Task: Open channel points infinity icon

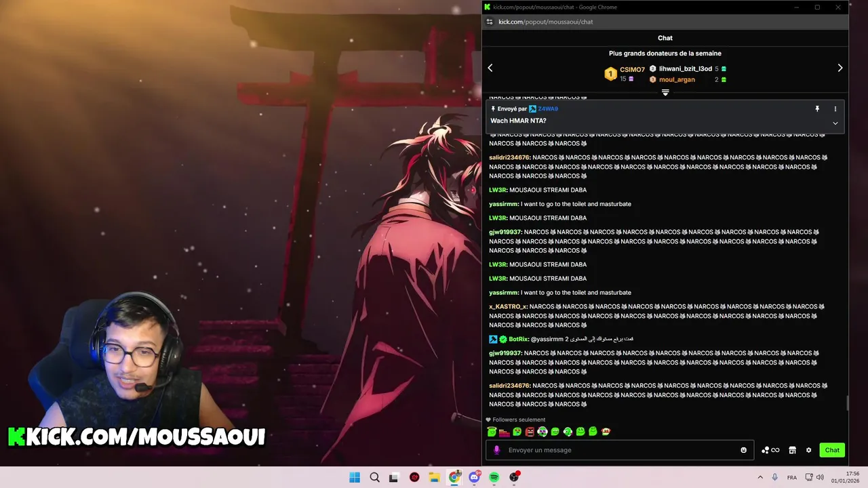Action: (775, 450)
